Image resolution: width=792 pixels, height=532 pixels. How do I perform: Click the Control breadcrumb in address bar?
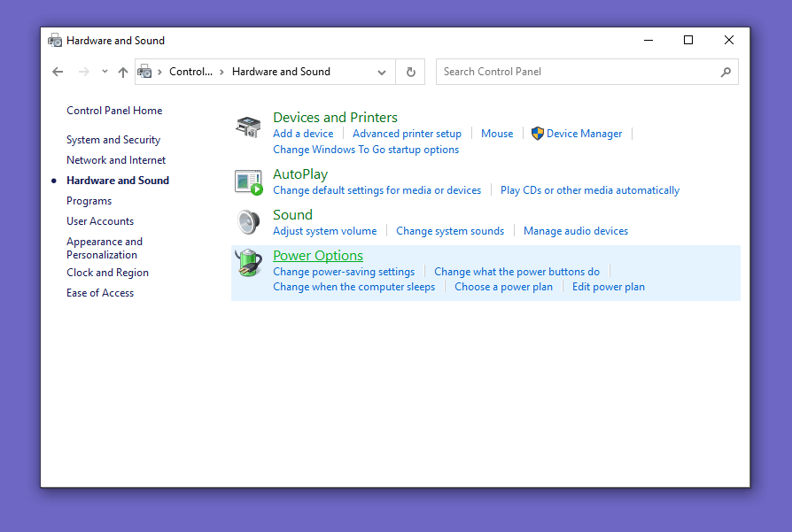[x=191, y=72]
